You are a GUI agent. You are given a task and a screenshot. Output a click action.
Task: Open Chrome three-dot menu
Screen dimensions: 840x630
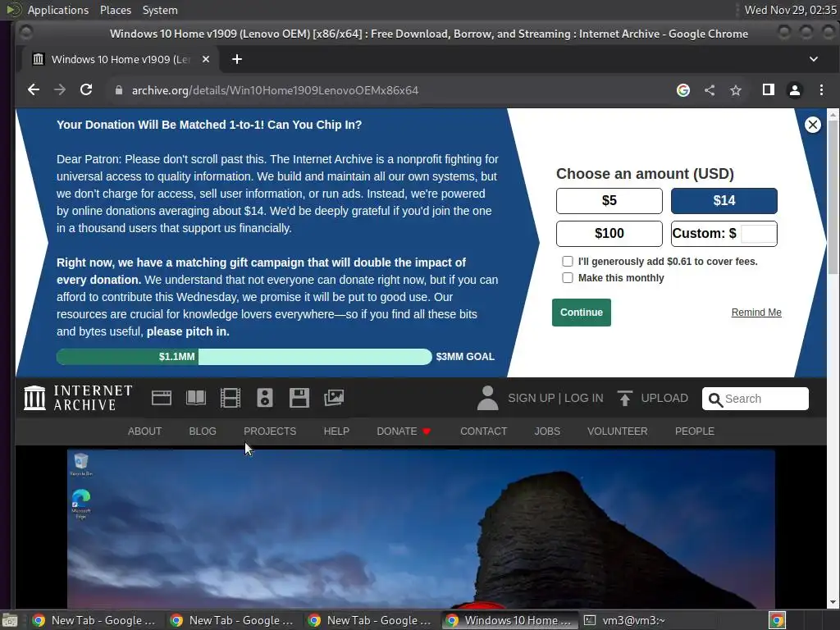pos(821,90)
